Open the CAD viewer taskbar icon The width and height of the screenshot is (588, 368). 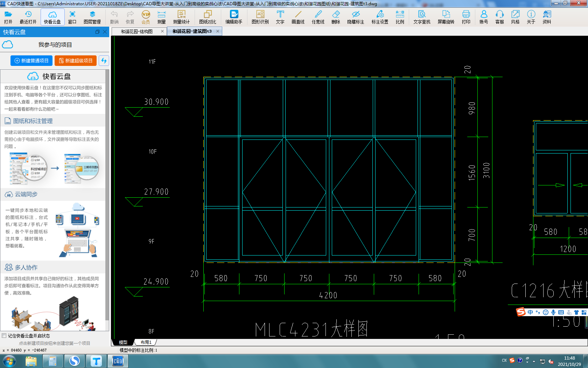click(118, 361)
